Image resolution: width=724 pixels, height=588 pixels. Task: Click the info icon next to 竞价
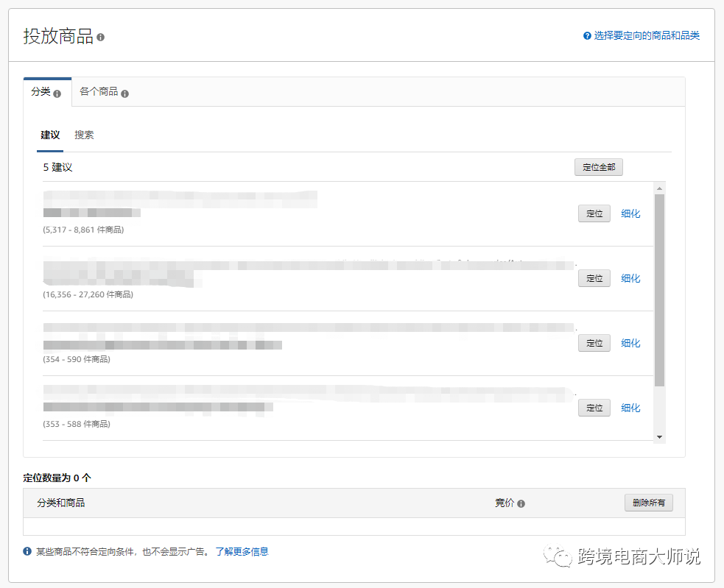point(523,503)
